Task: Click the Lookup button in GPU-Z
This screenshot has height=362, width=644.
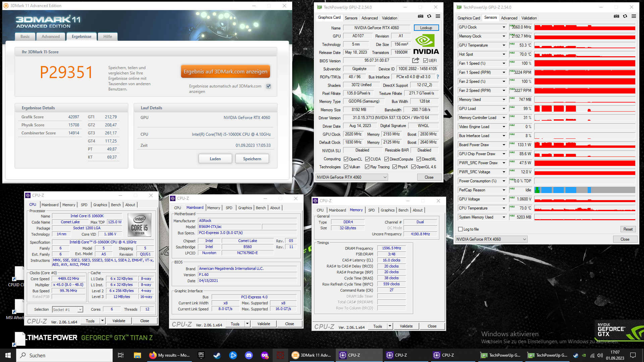Action: tap(426, 28)
